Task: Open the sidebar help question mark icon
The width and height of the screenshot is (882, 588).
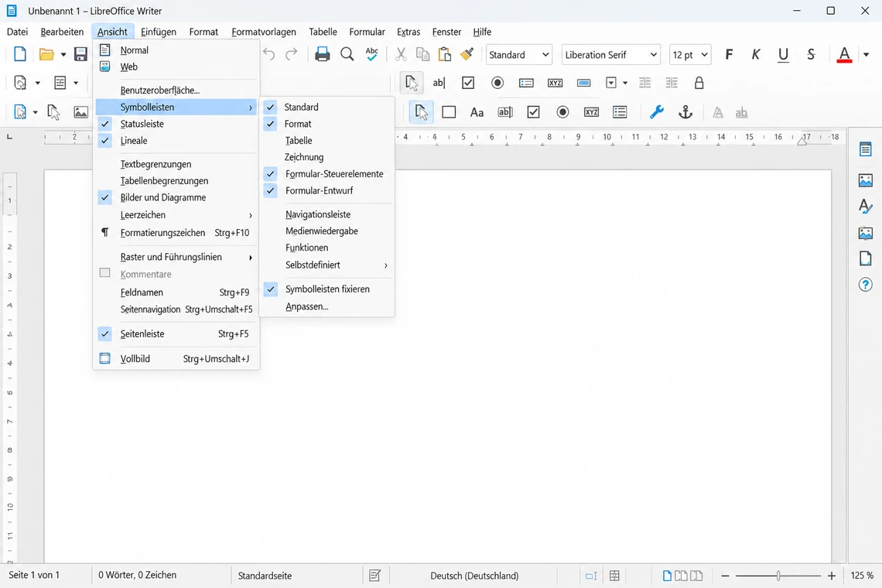Action: (x=866, y=285)
